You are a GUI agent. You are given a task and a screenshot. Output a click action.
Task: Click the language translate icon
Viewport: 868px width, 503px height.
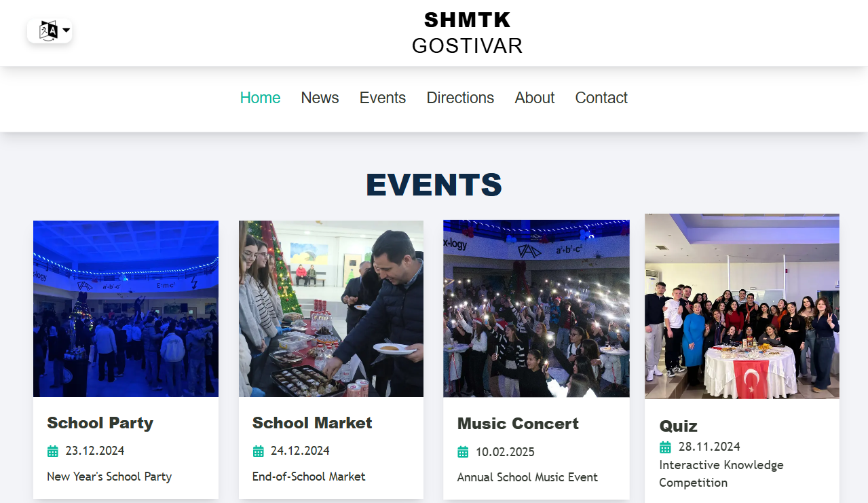(x=48, y=31)
